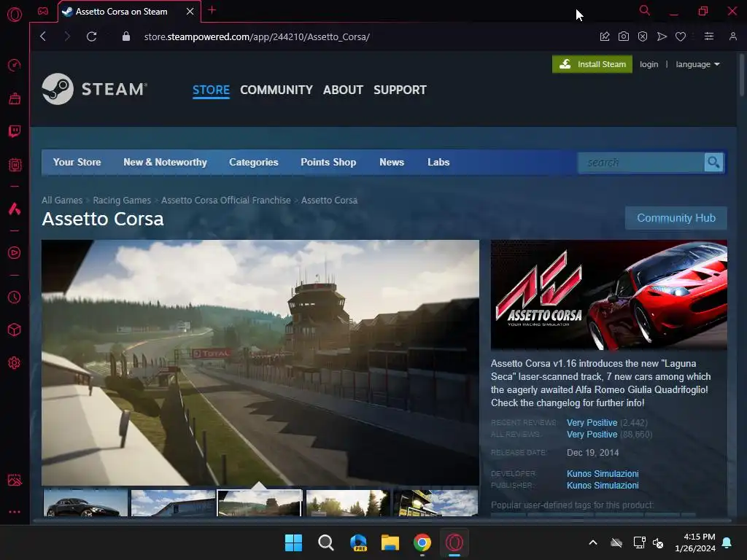Image resolution: width=747 pixels, height=560 pixels.
Task: Click in the Steam search field
Action: pos(641,163)
